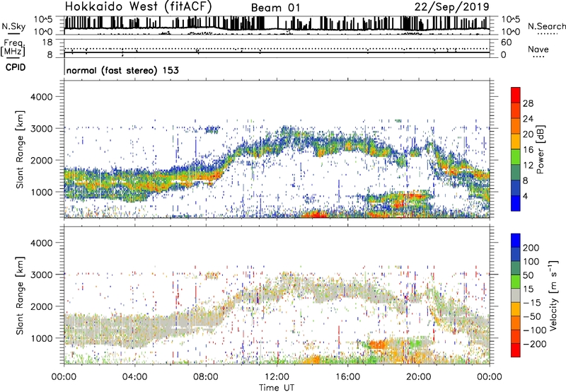Click the normal (fast stereo) 153 text
Image resolution: width=566 pixels, height=392 pixels.
[x=122, y=70]
